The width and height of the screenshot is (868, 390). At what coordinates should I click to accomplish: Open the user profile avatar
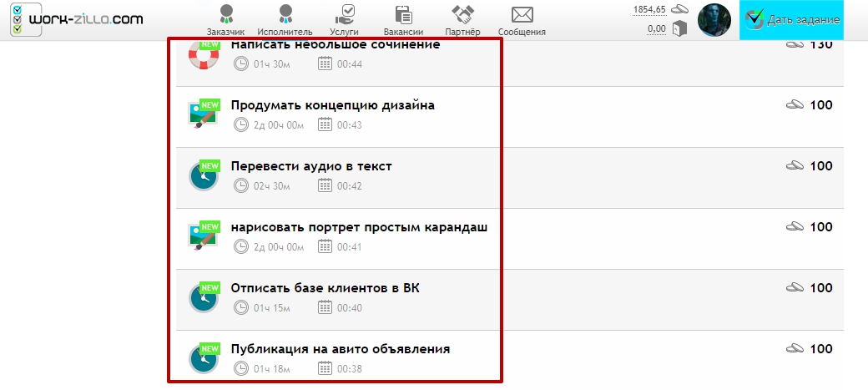[x=714, y=19]
